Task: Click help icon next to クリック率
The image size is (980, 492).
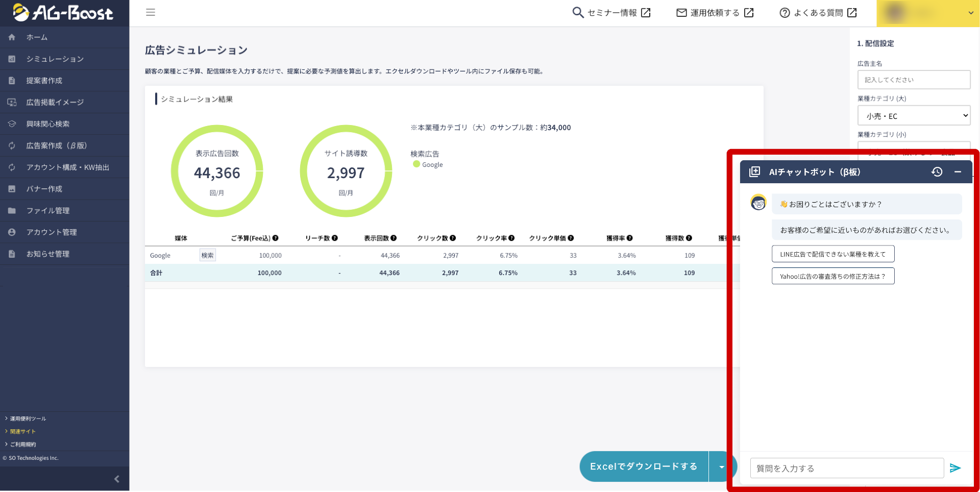Action: (511, 238)
